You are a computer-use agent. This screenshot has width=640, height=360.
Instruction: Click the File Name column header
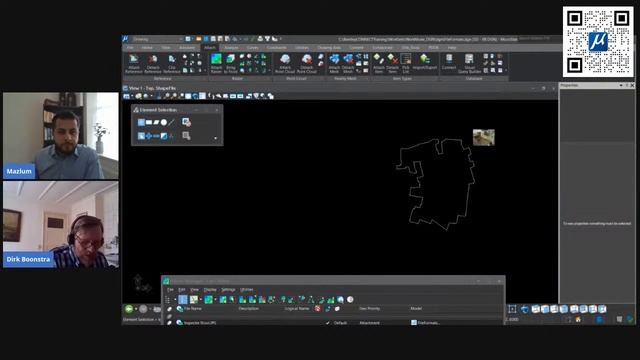pyautogui.click(x=193, y=309)
